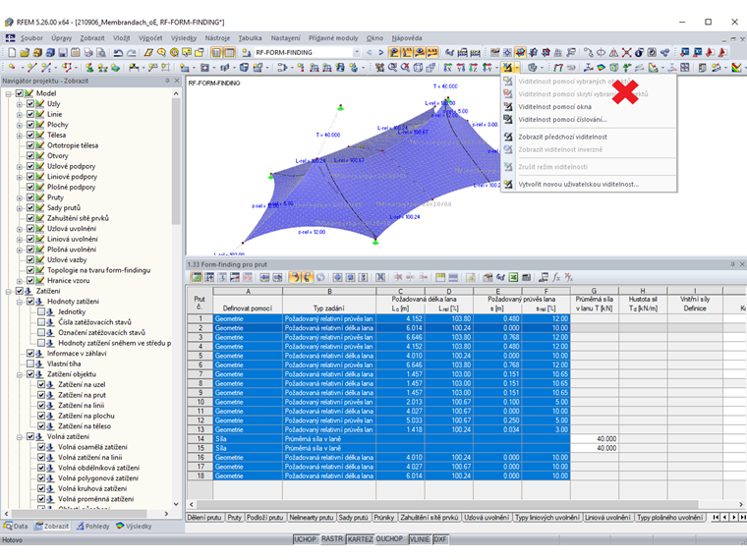747x560 pixels.
Task: Choose Viditelnost pomocí okna from the menu
Action: click(x=589, y=107)
